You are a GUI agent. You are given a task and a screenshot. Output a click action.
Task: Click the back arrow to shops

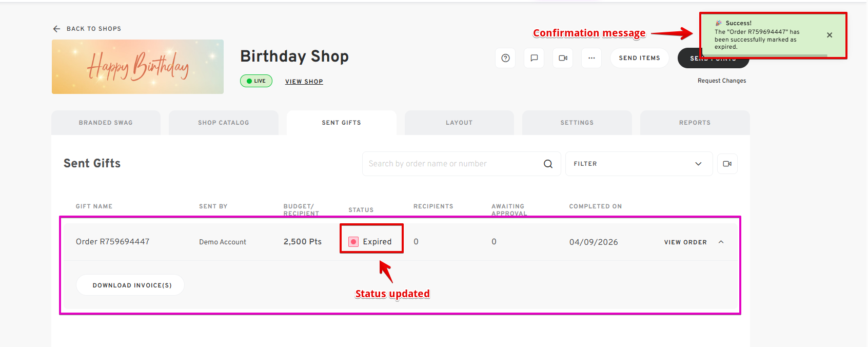[x=56, y=29]
